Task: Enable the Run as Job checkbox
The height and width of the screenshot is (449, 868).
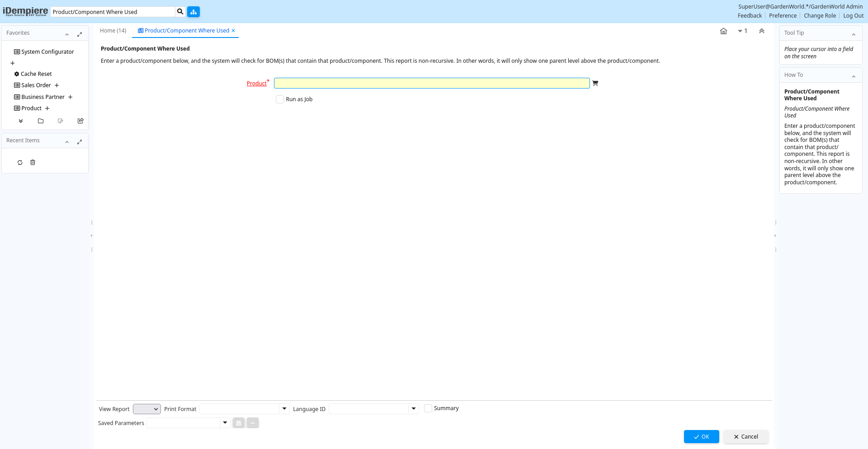Action: [x=280, y=99]
